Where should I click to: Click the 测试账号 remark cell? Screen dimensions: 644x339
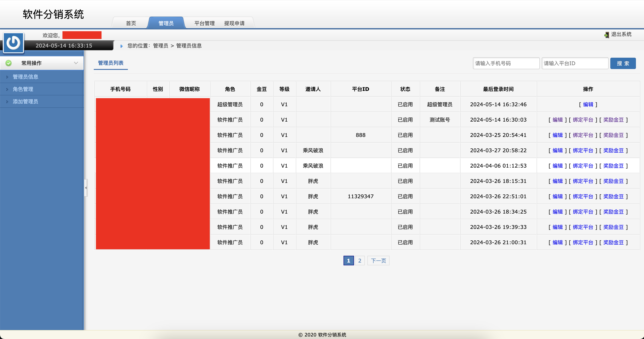[x=440, y=120]
